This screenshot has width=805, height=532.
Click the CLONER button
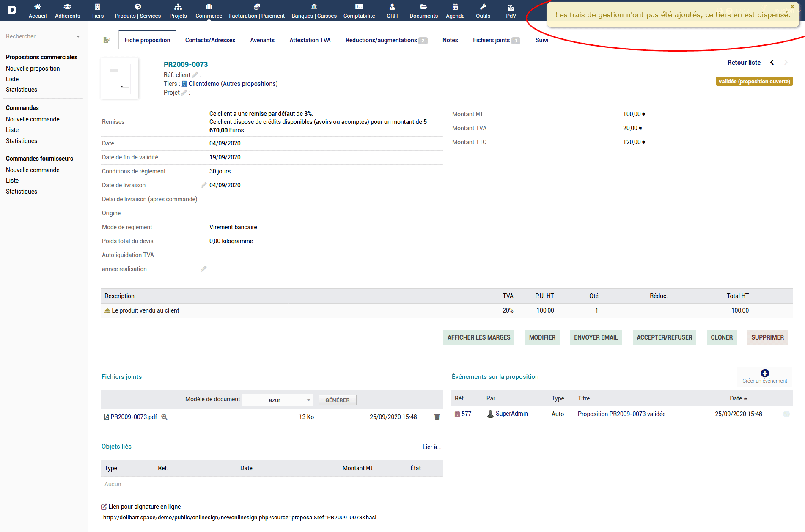click(721, 337)
